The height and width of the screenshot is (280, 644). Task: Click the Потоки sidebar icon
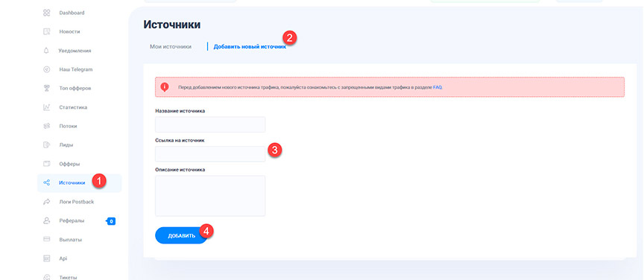click(x=46, y=126)
